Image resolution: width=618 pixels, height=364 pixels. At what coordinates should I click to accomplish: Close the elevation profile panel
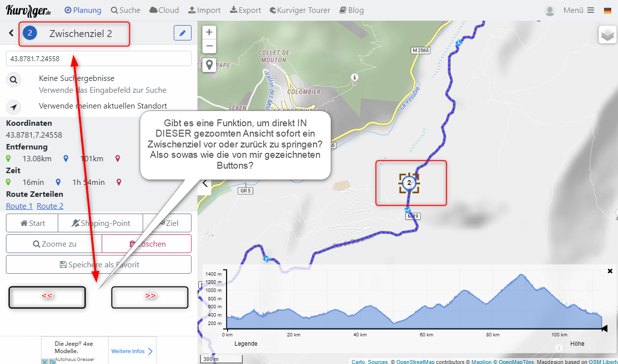(x=610, y=271)
